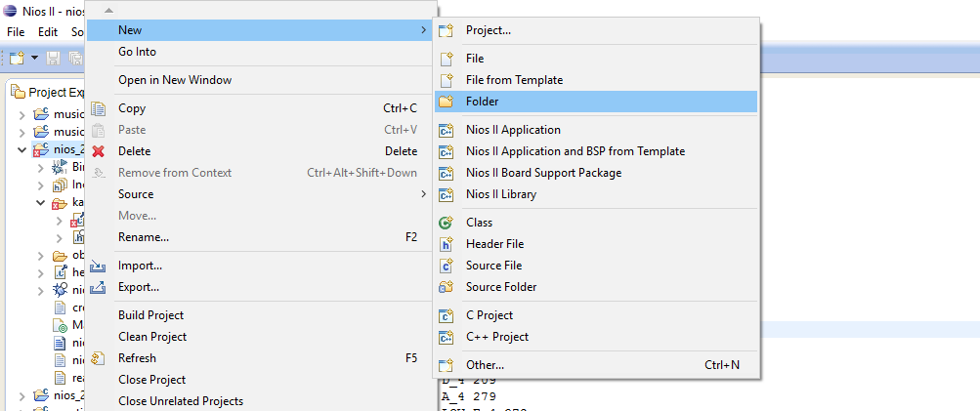
Task: Click the green Class icon
Action: pos(446,223)
